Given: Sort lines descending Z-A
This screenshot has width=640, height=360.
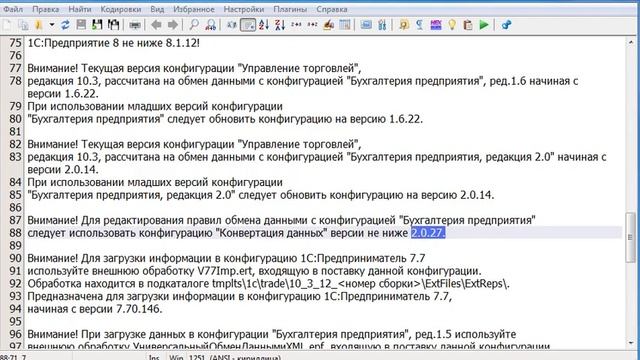Looking at the screenshot, I should point(280,25).
